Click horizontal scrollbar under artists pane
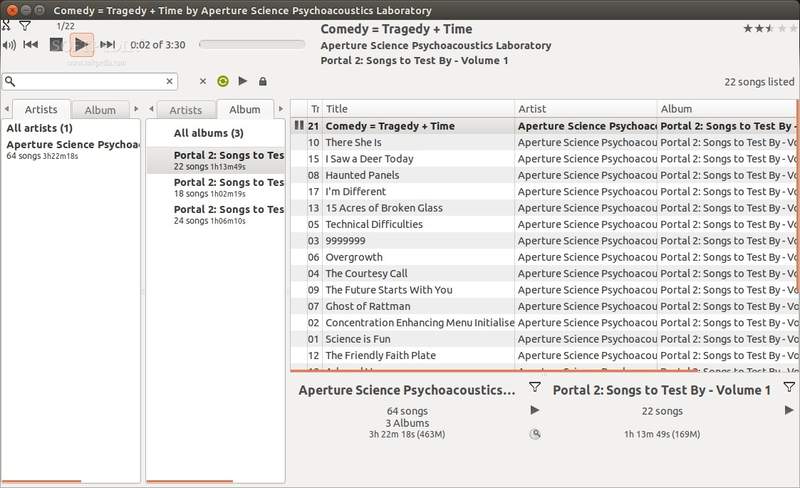800x488 pixels. tap(42, 481)
